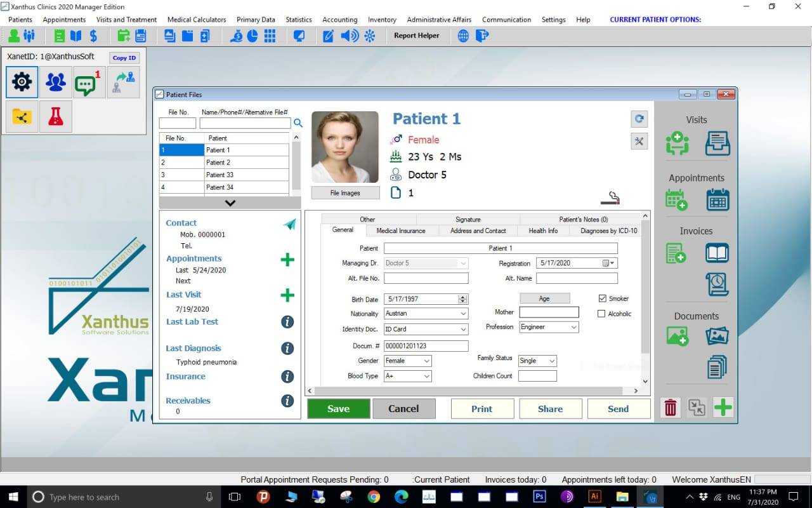Image resolution: width=812 pixels, height=508 pixels.
Task: Open Last Diagnosis info icon
Action: 287,348
